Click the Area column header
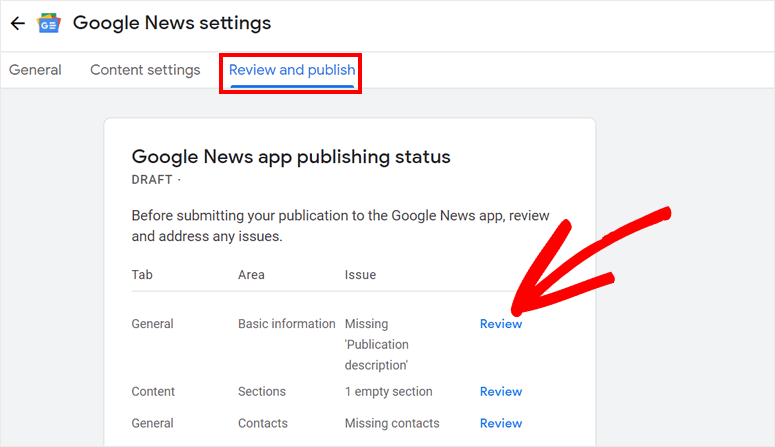This screenshot has width=775, height=447. click(x=251, y=274)
